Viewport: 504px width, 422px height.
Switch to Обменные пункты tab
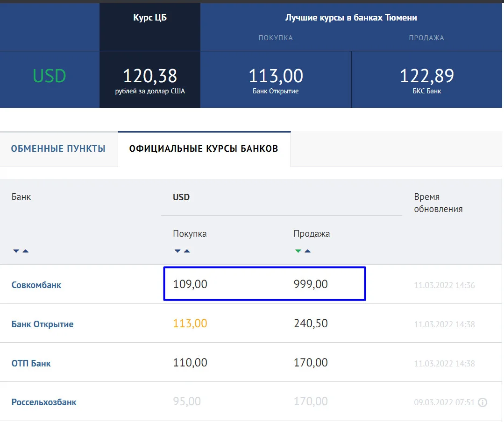(x=58, y=149)
